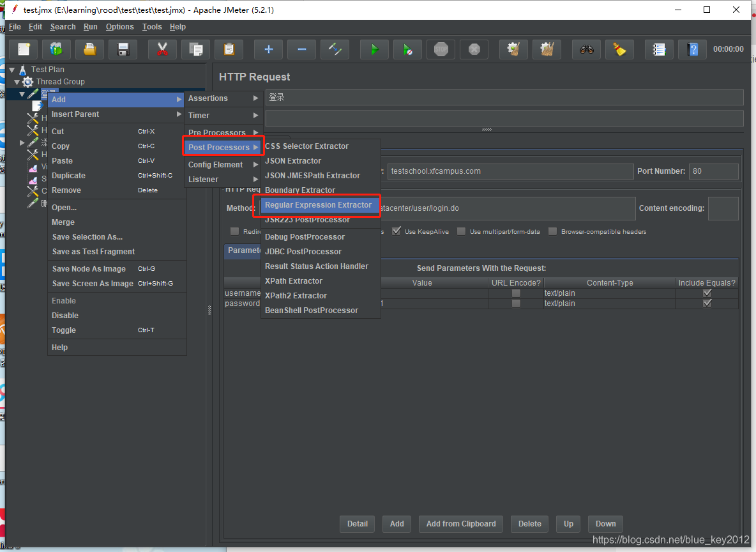
Task: Open the Help question mark icon
Action: coord(693,49)
